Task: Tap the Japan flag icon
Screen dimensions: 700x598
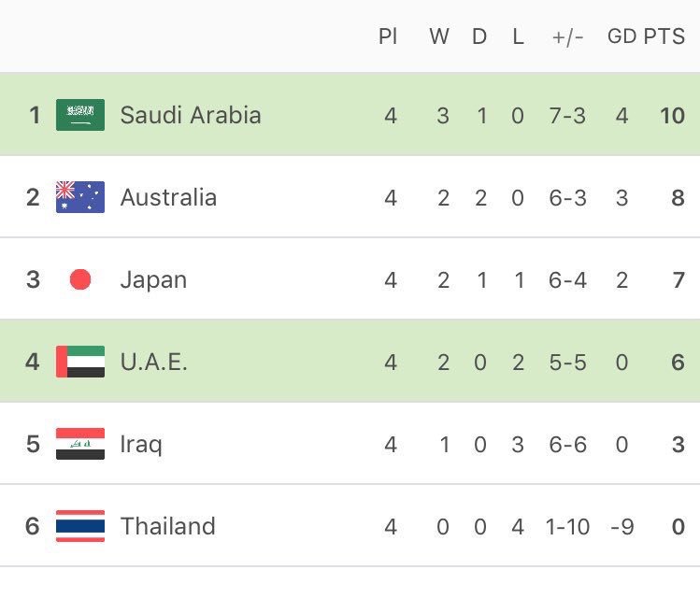Action: click(x=80, y=279)
